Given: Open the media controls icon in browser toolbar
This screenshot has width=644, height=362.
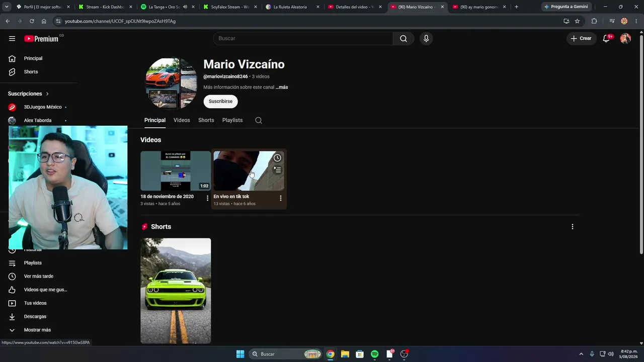Looking at the screenshot, I should click(x=612, y=21).
